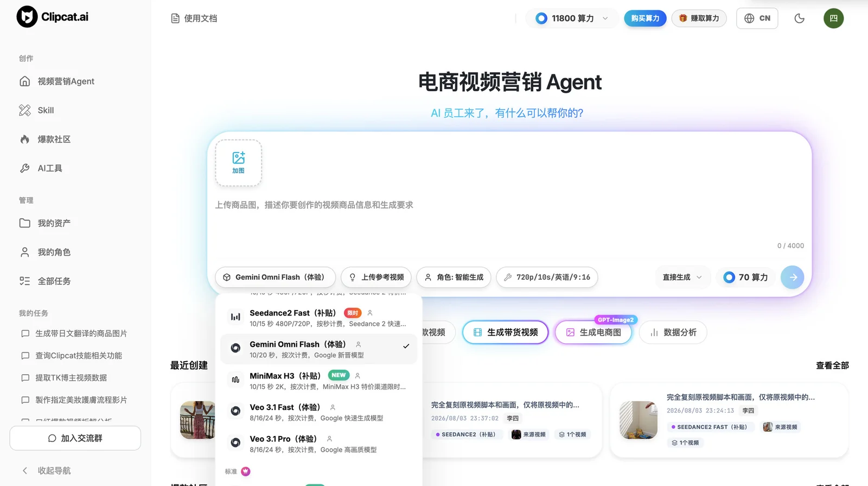This screenshot has height=486, width=868.
Task: Open the user avatar 四 menu
Action: click(834, 18)
